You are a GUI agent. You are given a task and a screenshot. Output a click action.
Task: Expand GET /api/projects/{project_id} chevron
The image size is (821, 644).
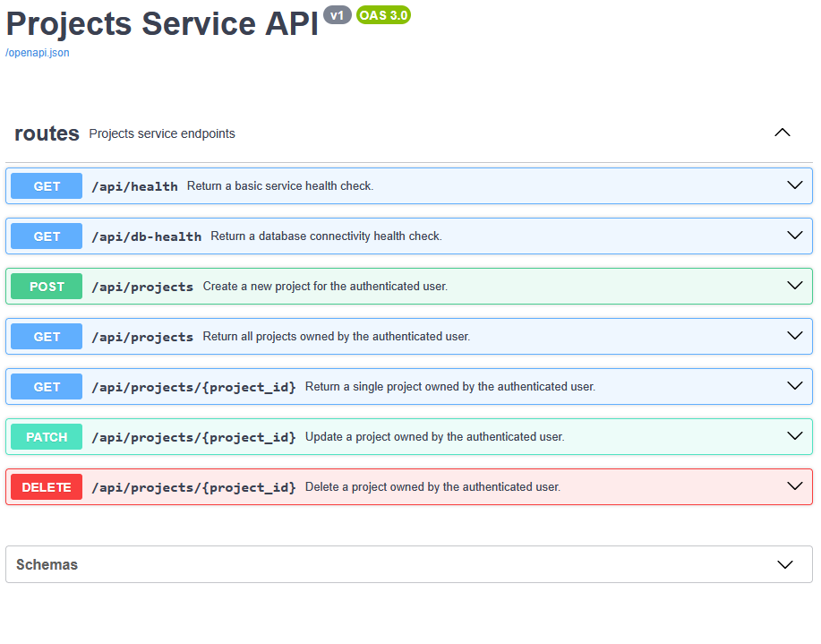(x=795, y=386)
